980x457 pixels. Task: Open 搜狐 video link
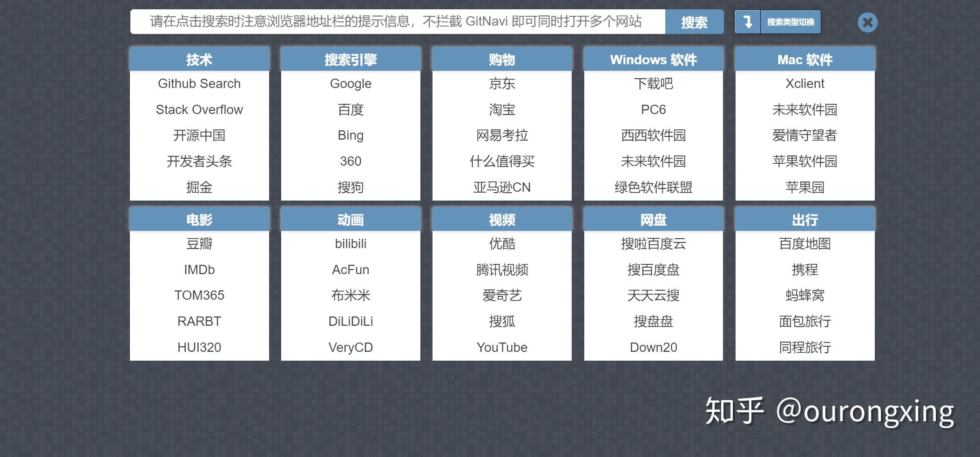(502, 322)
